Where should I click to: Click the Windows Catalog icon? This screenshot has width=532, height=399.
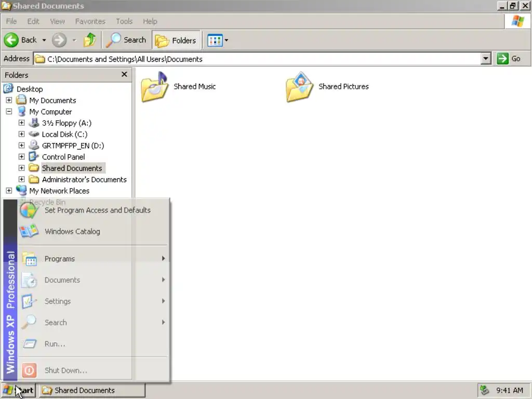pyautogui.click(x=29, y=231)
